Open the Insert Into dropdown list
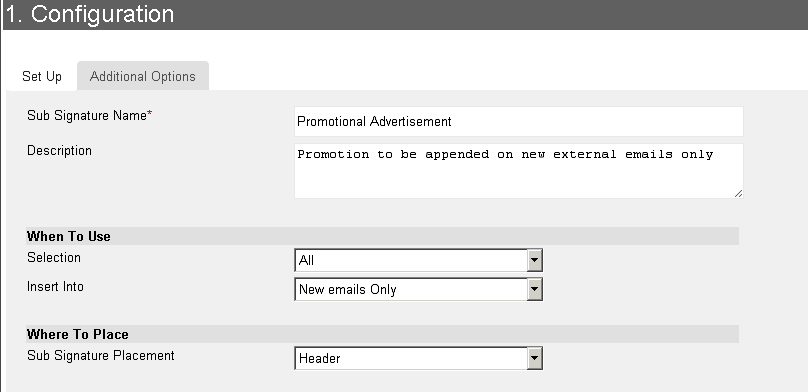 coord(418,289)
